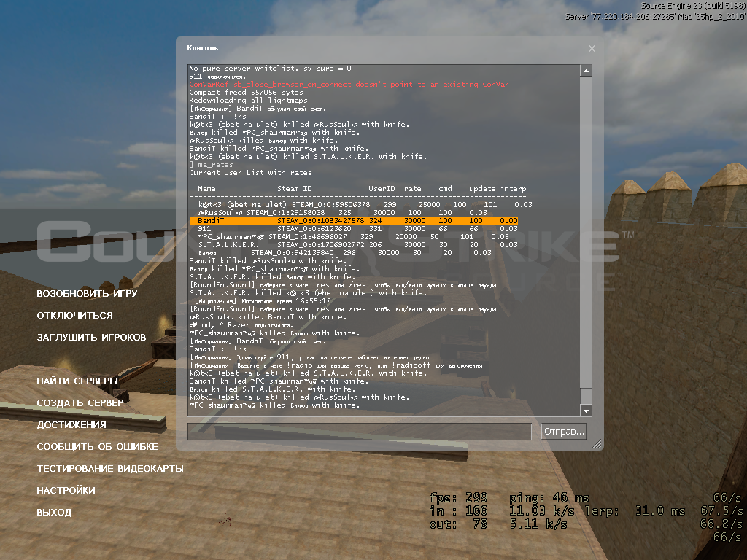747x560 pixels.
Task: Grab the console window resize grip
Action: (x=597, y=444)
